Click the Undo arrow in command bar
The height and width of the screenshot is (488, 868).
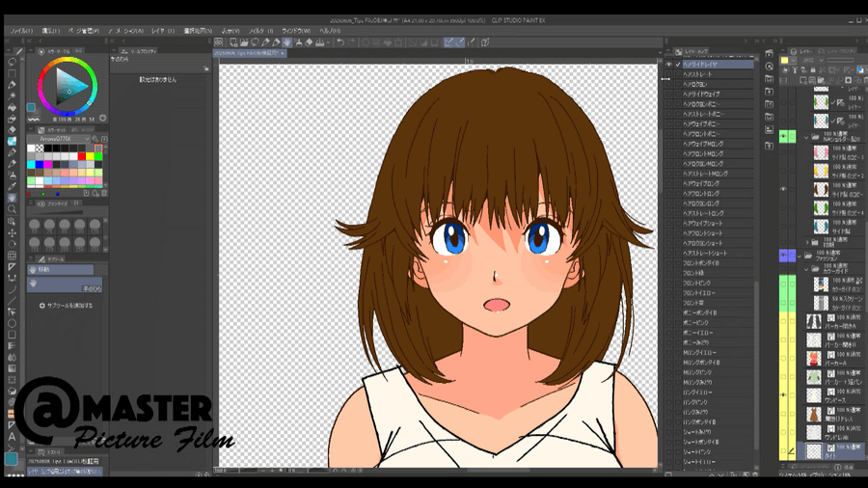click(339, 42)
